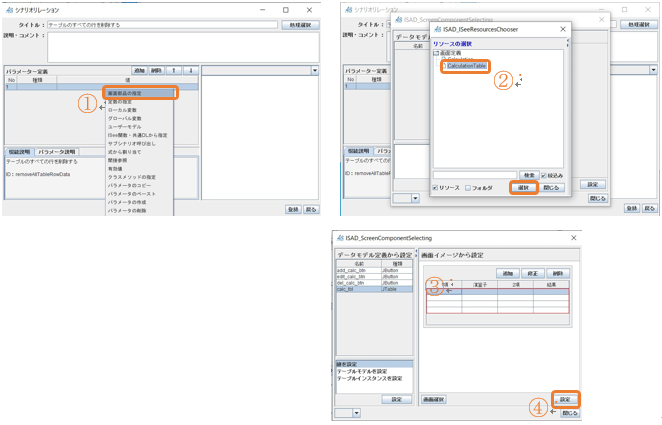Choose ユーザーモデル from the context menu

(x=139, y=127)
